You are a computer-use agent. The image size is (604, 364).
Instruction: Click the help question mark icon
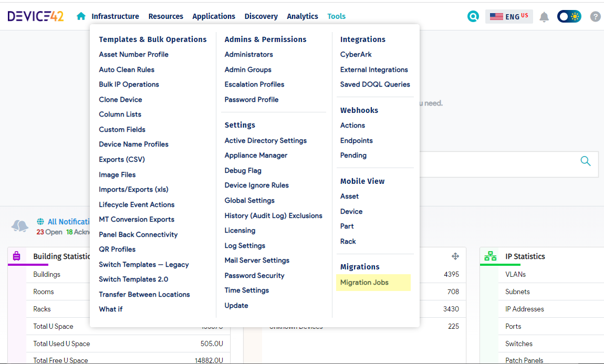(595, 17)
